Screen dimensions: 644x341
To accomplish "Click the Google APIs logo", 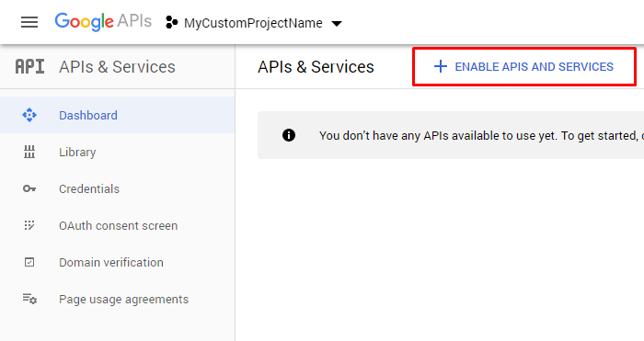I will tap(103, 22).
